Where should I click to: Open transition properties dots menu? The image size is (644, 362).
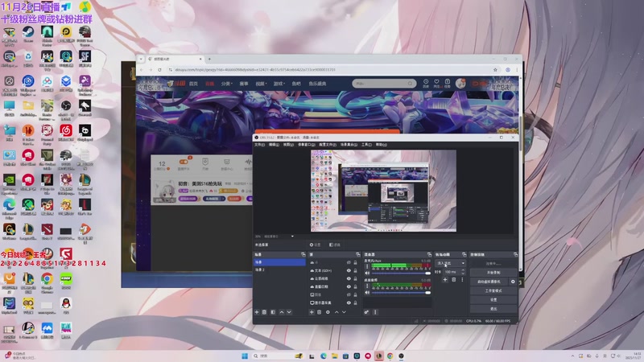(462, 280)
